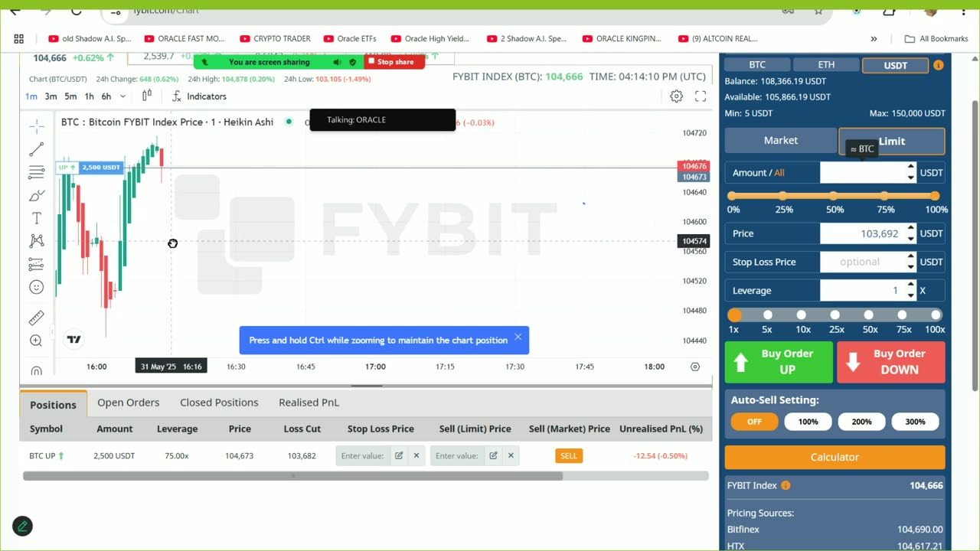Open the candlestick chart style selector
This screenshot has height=551, width=980.
pos(146,96)
